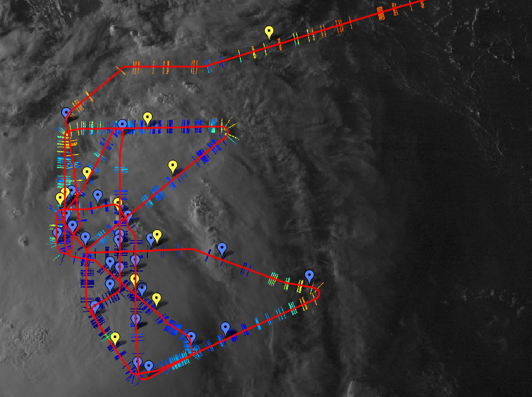
Task: Click the northwesternmost blue pin at track bend
Action: pos(67,113)
